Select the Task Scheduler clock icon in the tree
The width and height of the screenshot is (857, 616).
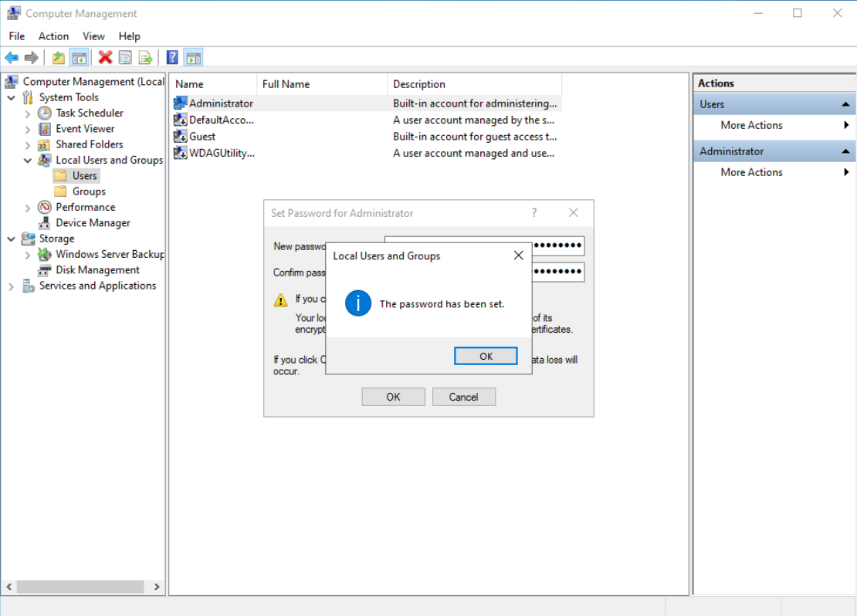tap(45, 113)
